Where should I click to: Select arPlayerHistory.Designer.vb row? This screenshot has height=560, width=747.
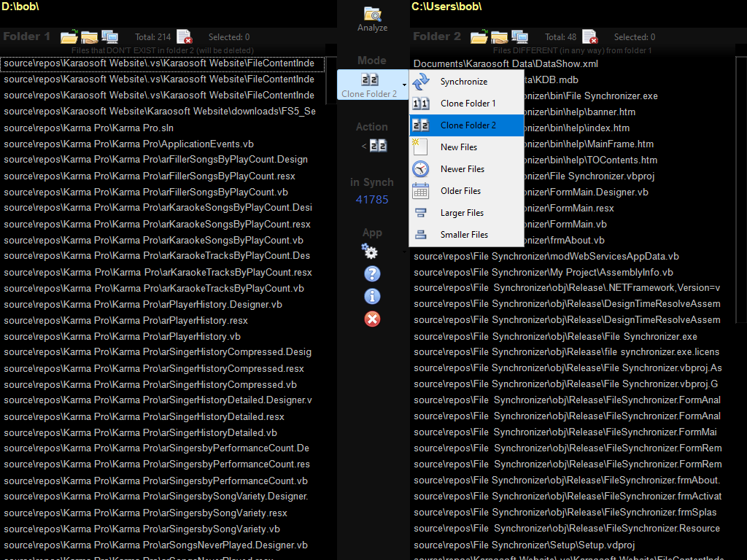pyautogui.click(x=162, y=304)
